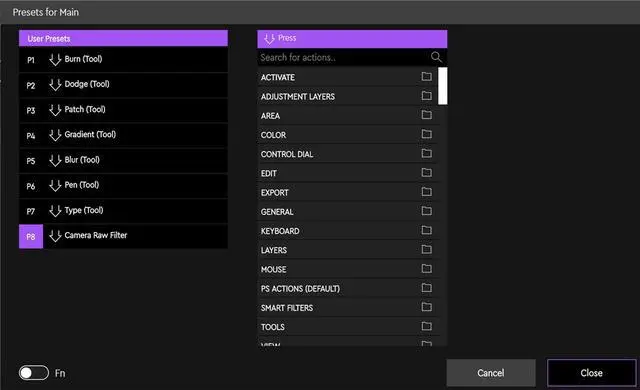Open the TOOLS folder icon
The image size is (640, 390).
click(x=427, y=326)
